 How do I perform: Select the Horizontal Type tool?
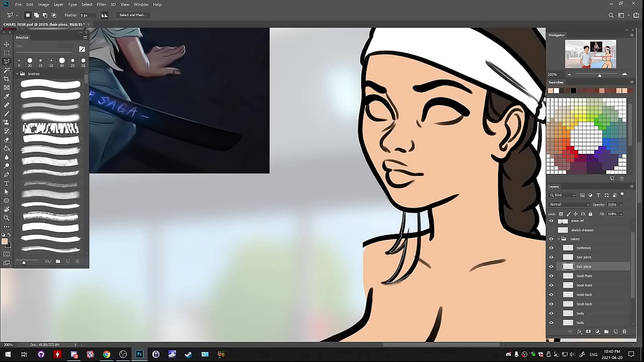click(x=7, y=184)
